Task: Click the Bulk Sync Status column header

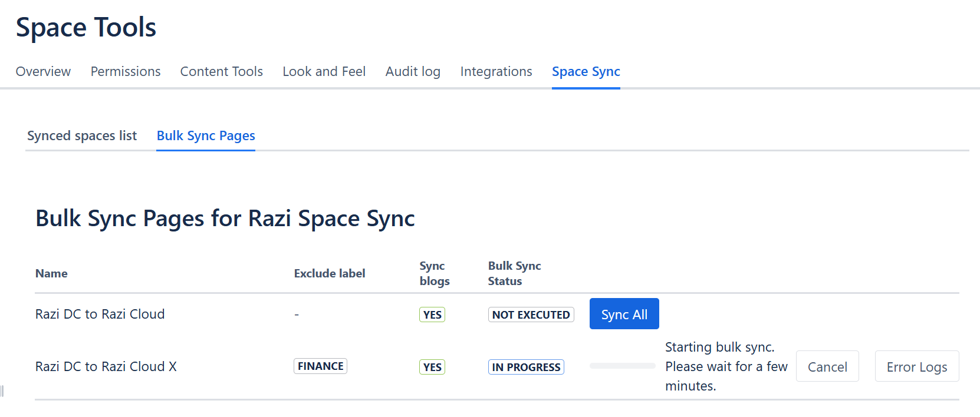Action: point(514,273)
